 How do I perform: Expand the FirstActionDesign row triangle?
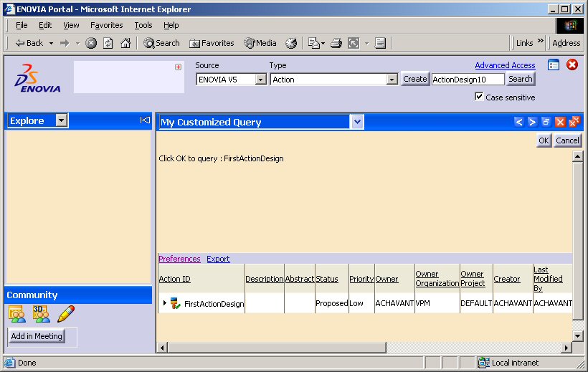pos(164,302)
